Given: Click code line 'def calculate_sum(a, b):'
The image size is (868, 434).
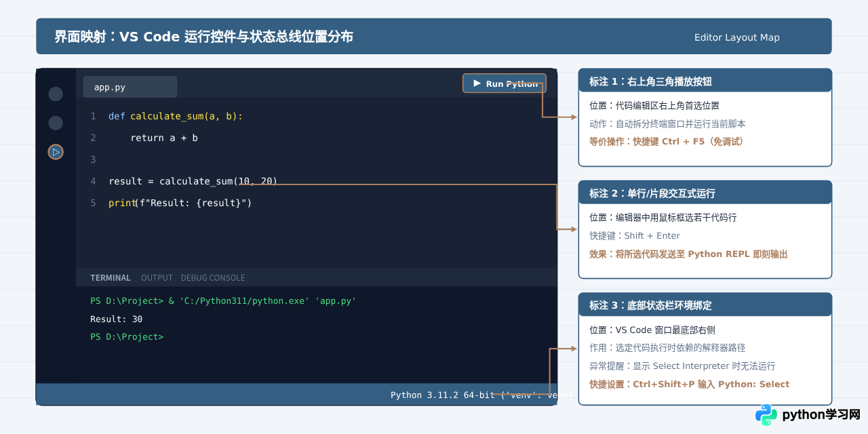Looking at the screenshot, I should click(x=176, y=116).
